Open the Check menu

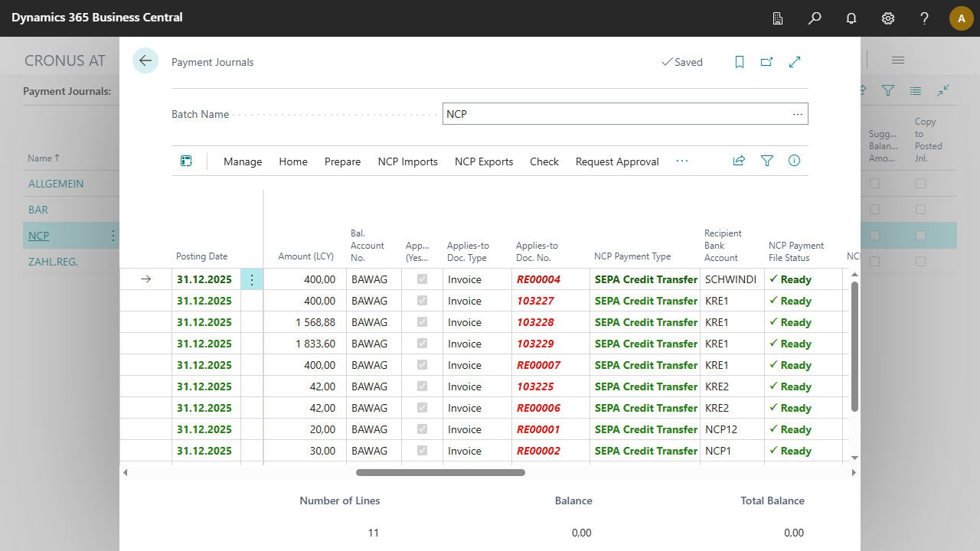click(544, 161)
